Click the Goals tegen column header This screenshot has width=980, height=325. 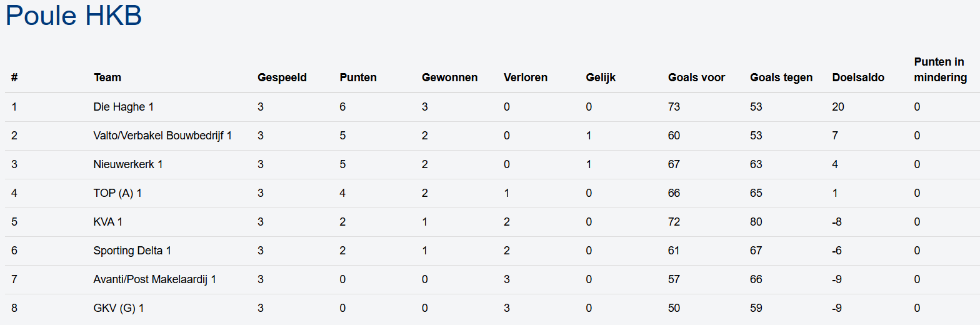pos(781,77)
